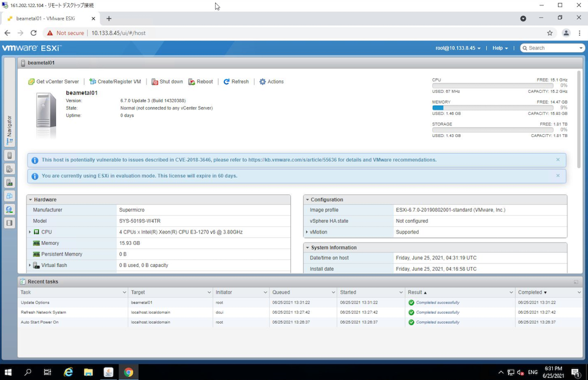The height and width of the screenshot is (380, 588).
Task: Click Create/Register VM
Action: tap(115, 82)
